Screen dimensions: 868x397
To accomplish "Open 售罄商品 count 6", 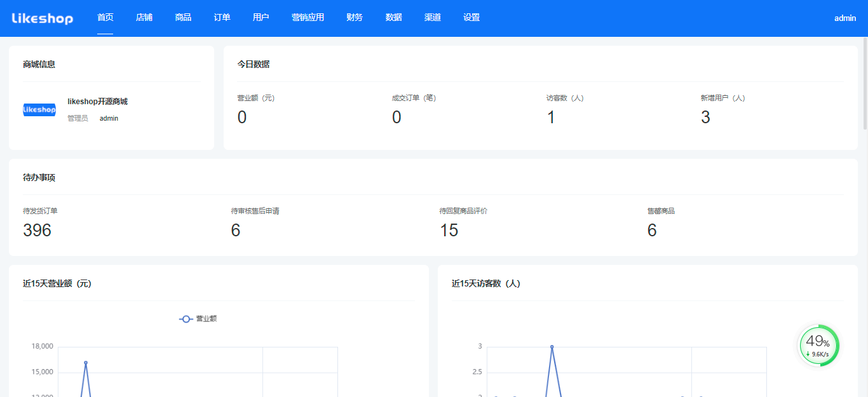I will pyautogui.click(x=652, y=230).
